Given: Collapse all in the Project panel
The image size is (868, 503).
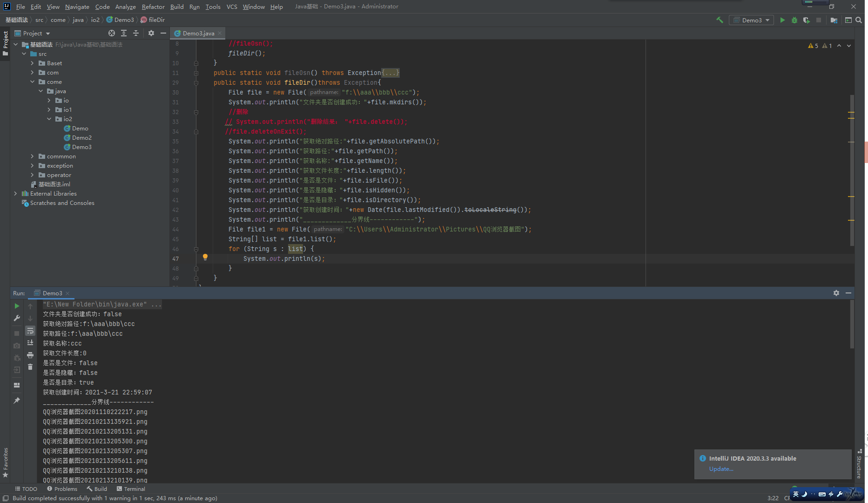Looking at the screenshot, I should pyautogui.click(x=136, y=33).
